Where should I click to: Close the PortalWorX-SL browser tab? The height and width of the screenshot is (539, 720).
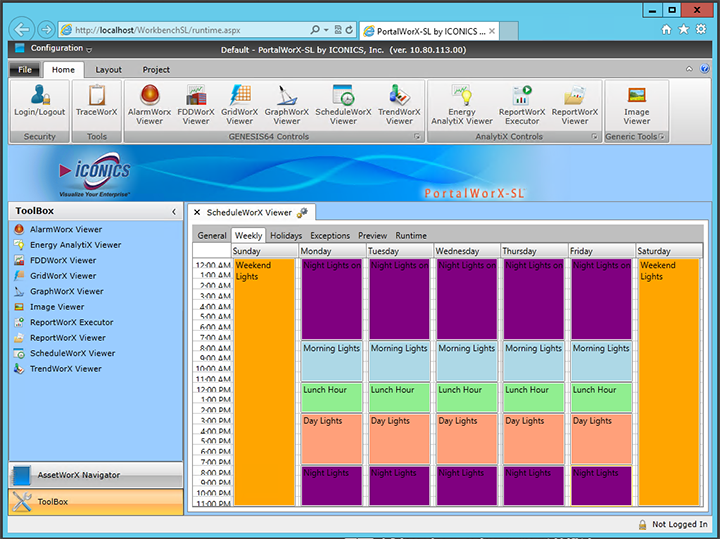(492, 31)
